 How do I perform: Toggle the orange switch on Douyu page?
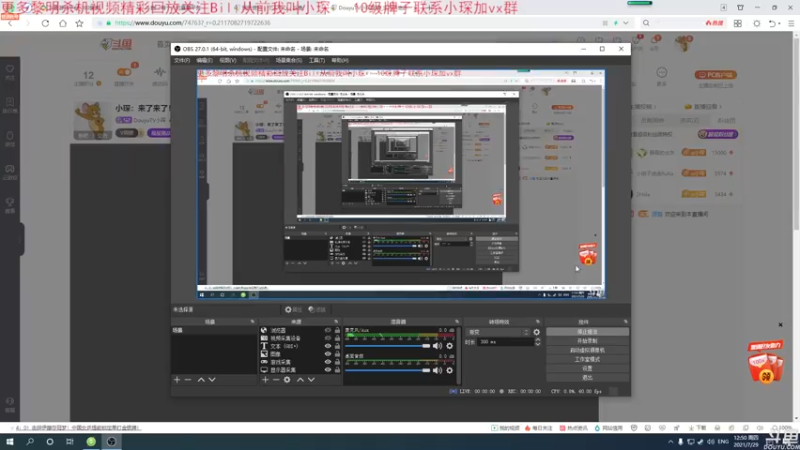point(125,72)
